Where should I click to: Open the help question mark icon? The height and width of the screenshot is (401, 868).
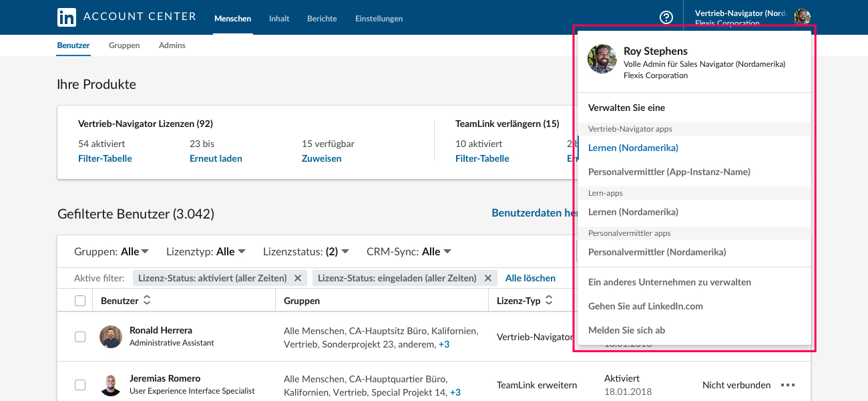click(666, 18)
